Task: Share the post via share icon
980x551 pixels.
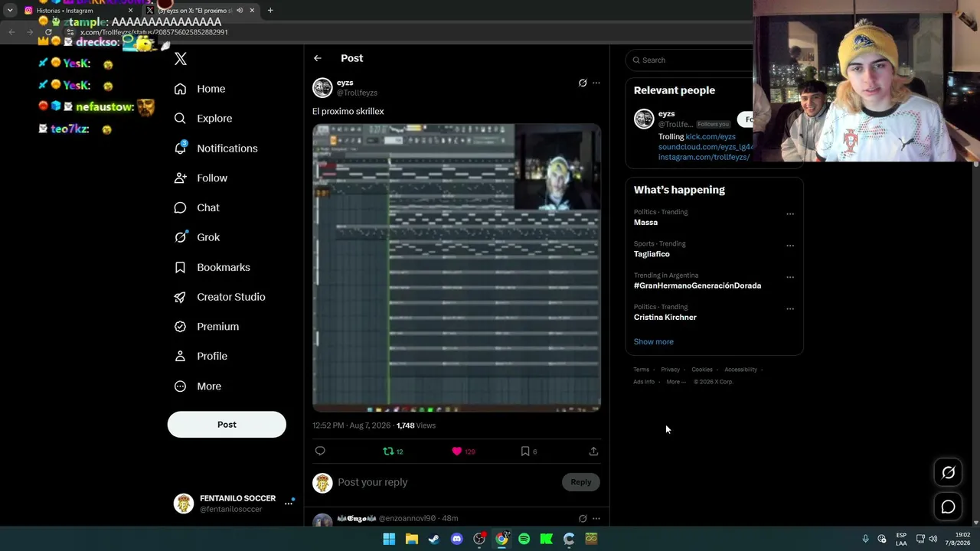Action: 593,452
